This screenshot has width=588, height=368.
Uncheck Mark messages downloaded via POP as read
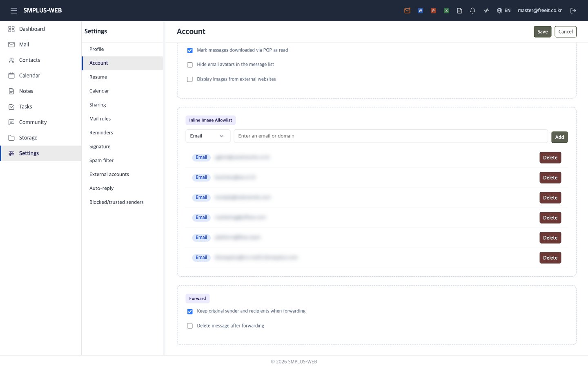(x=190, y=50)
